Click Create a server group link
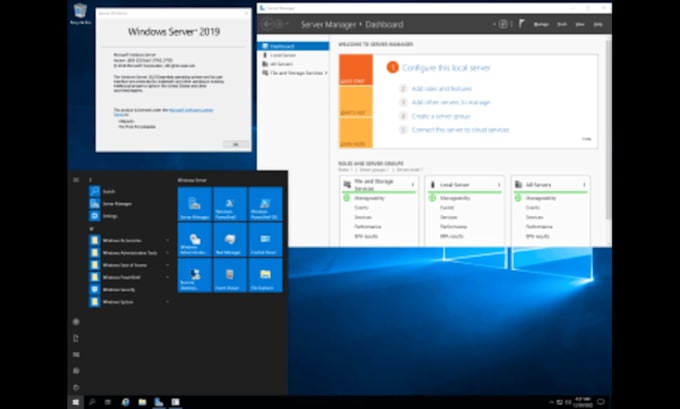This screenshot has width=680, height=409. pos(441,116)
